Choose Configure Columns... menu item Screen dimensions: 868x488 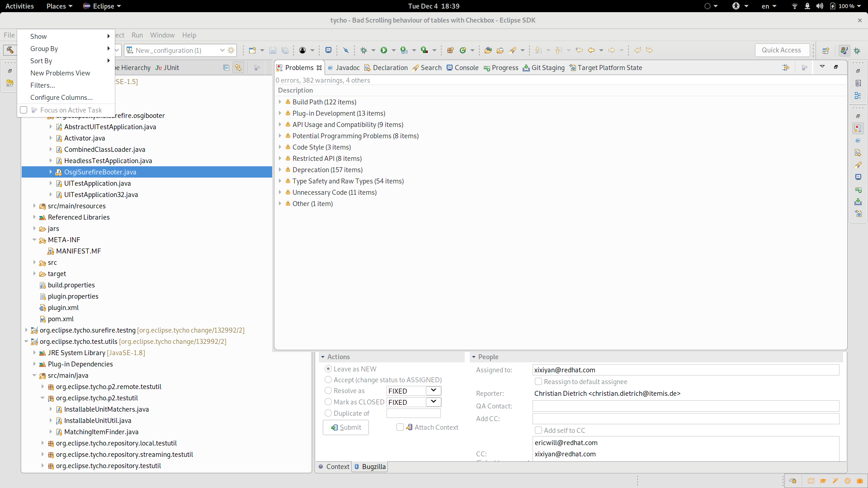66,98
